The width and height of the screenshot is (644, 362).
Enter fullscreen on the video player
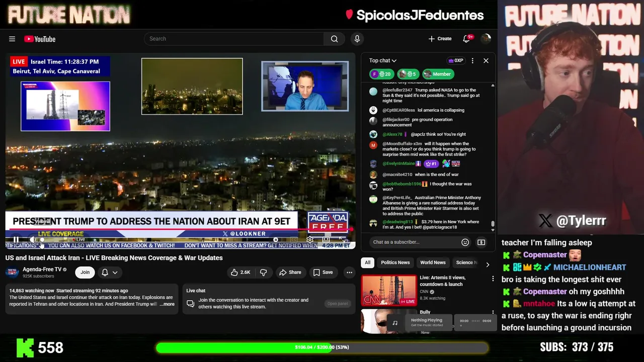[342, 240]
